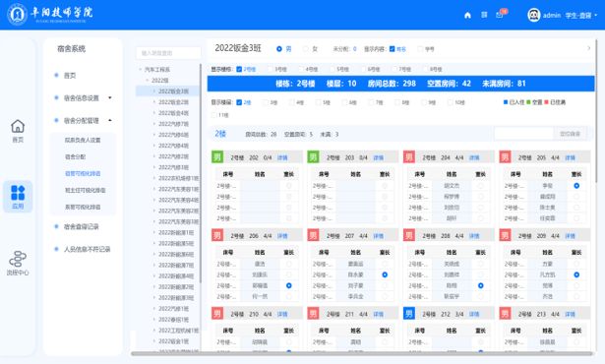Expand the 宿舍信息设置 menu arrow
The image size is (605, 364).
pos(110,97)
